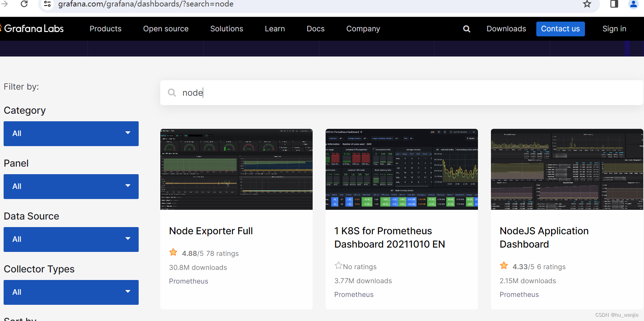Open Node Exporter Full preview thumbnail
The image size is (644, 321).
click(236, 169)
